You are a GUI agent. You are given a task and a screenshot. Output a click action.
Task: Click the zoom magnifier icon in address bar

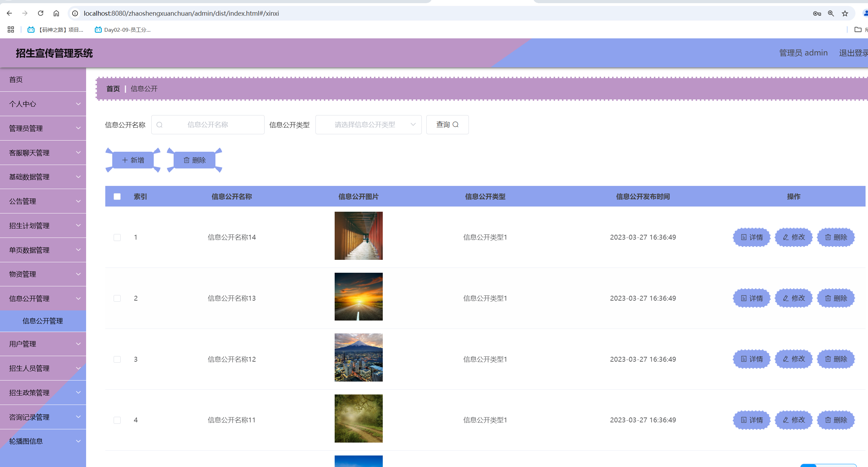click(x=831, y=13)
